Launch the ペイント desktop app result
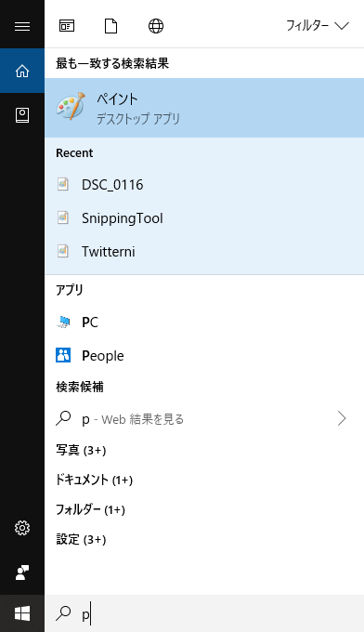Screen dimensions: 364x632 tap(204, 108)
